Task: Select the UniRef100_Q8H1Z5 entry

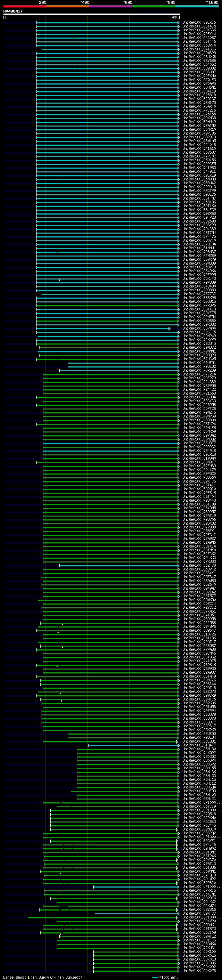Action: click(x=199, y=103)
